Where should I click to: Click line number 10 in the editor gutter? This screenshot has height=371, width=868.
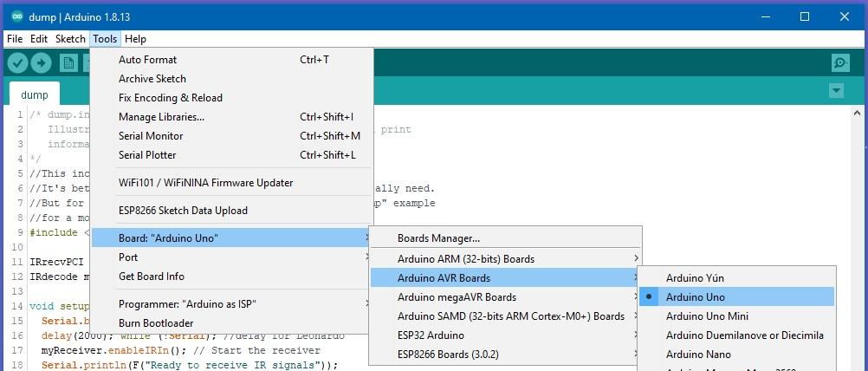click(16, 246)
